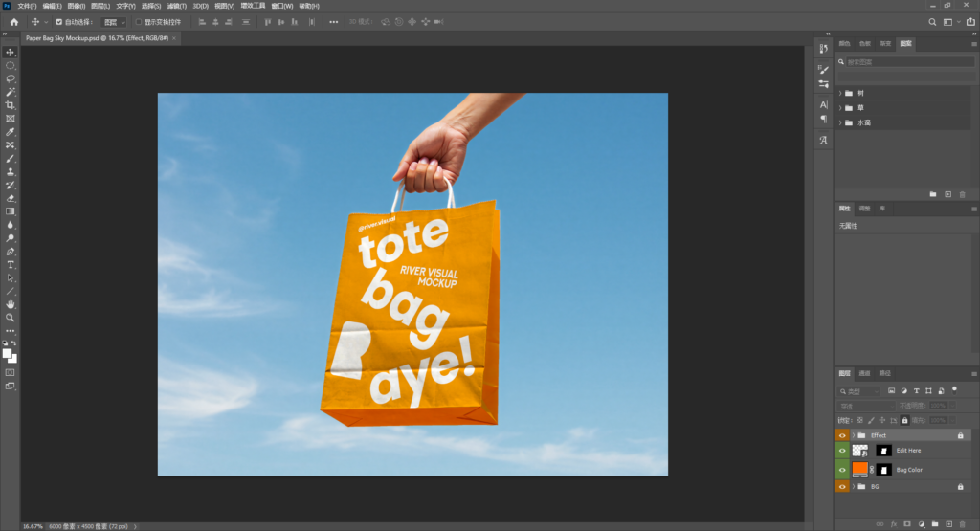The height and width of the screenshot is (531, 980).
Task: Select the Frame tool
Action: [10, 118]
